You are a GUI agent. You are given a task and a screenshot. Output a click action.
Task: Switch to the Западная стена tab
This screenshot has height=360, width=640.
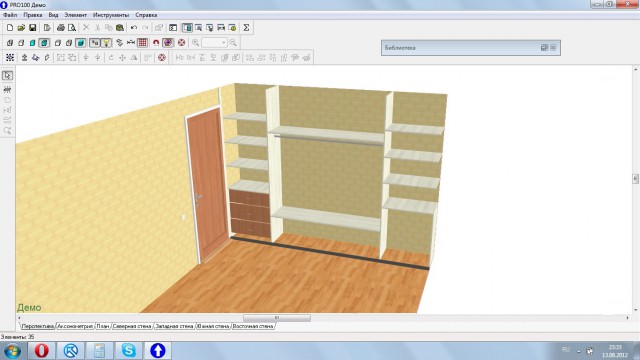pyautogui.click(x=174, y=326)
